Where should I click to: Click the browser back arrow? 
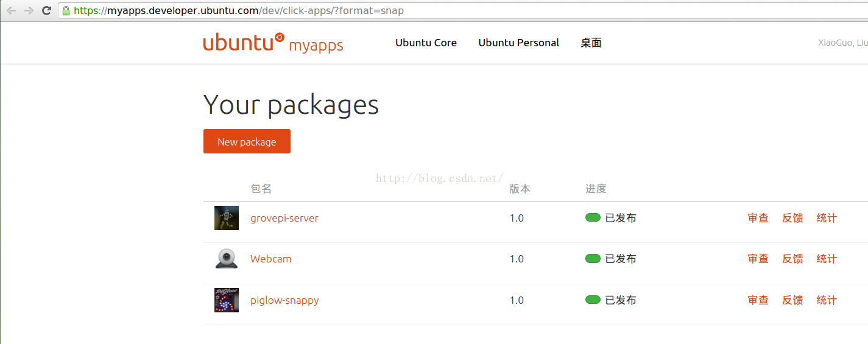point(12,10)
